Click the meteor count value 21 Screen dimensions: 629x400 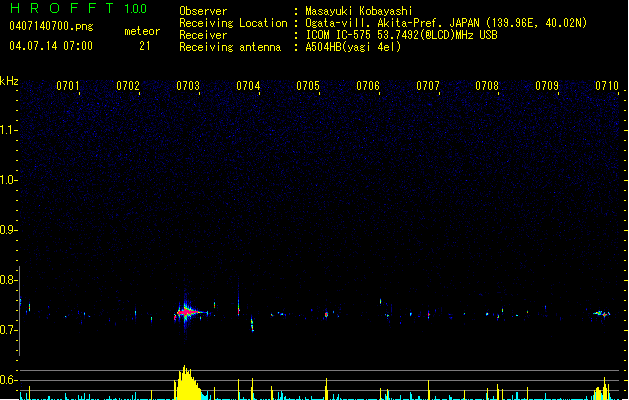145,46
